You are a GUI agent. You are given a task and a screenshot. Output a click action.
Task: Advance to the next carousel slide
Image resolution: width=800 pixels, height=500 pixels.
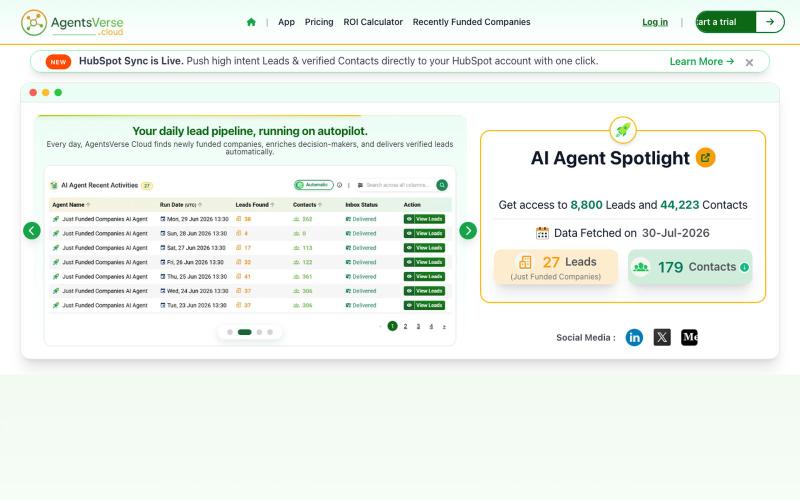click(x=468, y=231)
